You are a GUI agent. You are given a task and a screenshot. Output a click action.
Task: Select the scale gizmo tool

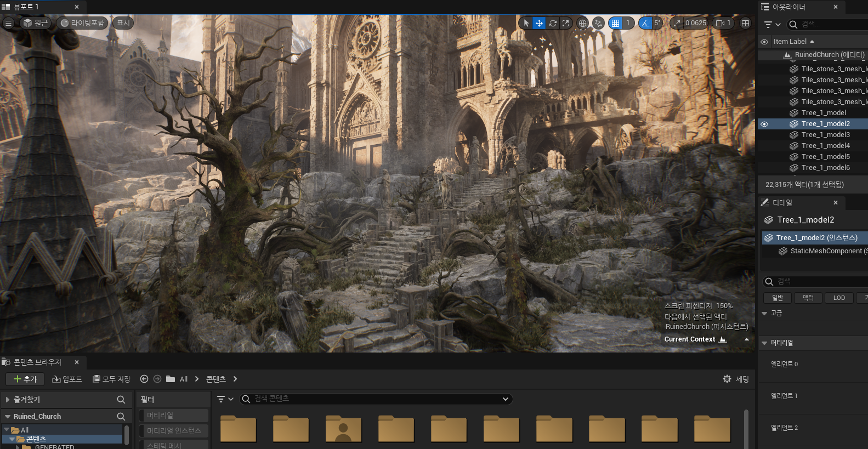point(566,23)
